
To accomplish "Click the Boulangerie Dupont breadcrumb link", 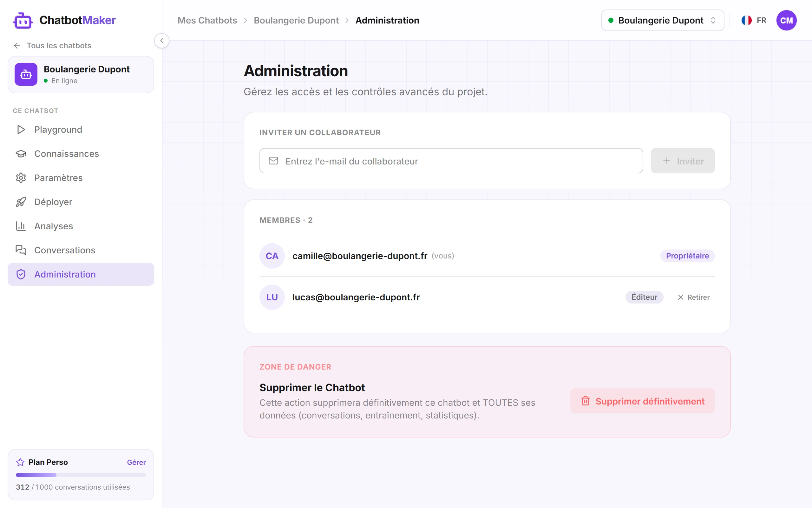I will click(x=296, y=21).
